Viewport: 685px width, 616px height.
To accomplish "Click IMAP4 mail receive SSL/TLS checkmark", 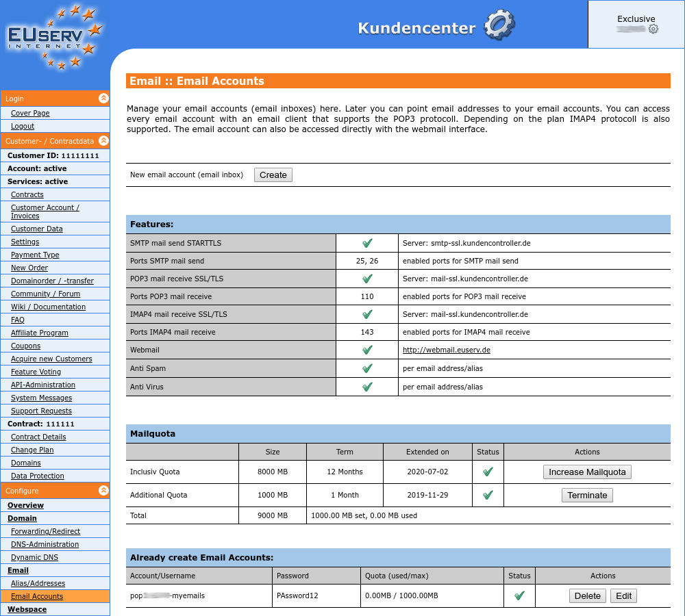I will pos(367,314).
